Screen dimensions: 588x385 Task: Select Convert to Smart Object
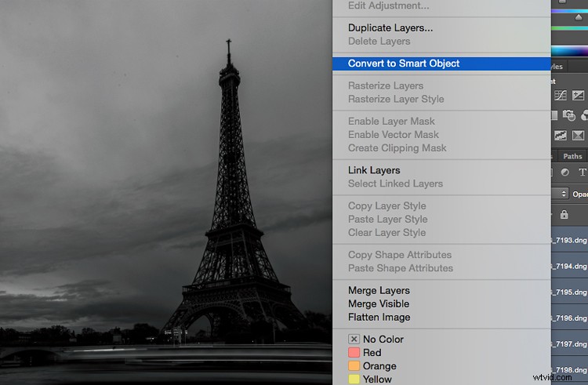point(404,64)
